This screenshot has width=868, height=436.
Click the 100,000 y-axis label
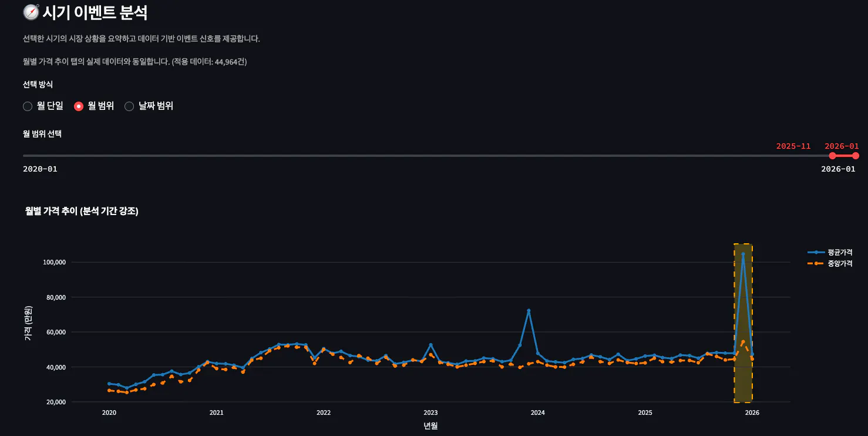coord(53,262)
